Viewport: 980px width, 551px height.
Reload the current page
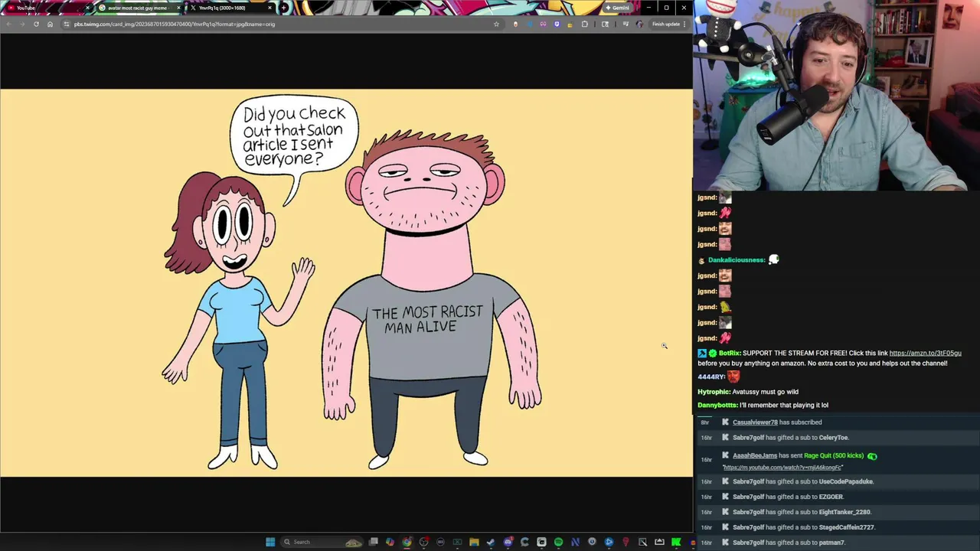(x=36, y=24)
